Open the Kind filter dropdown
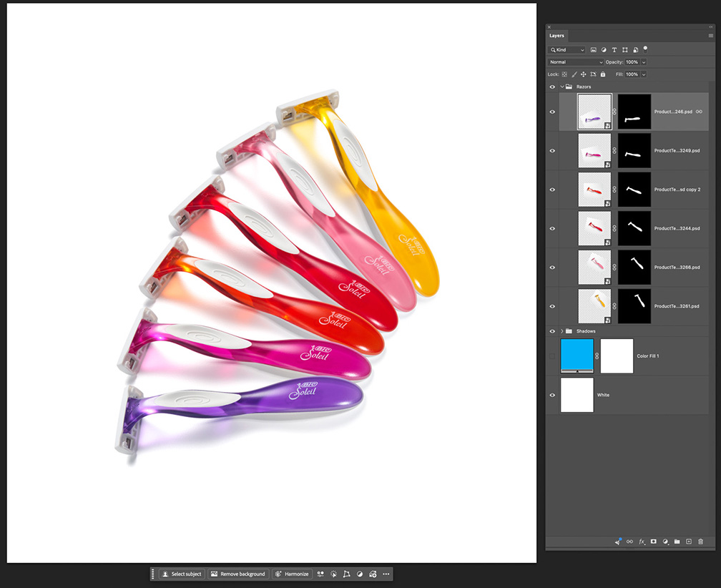 [x=566, y=49]
